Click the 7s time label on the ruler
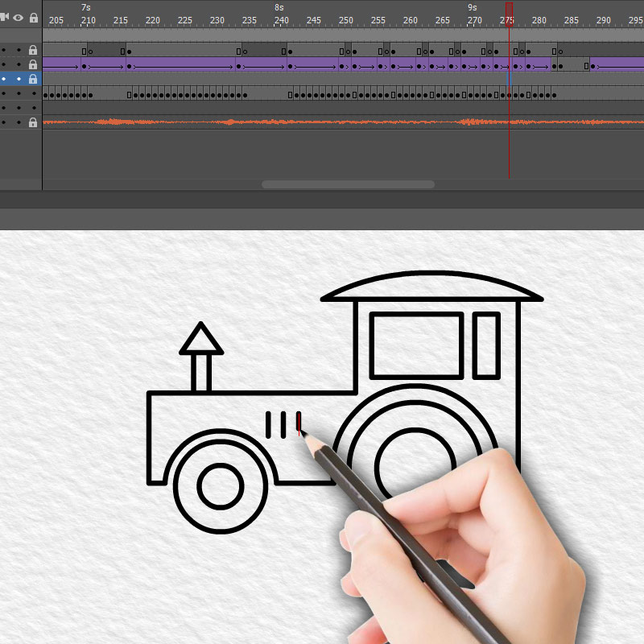This screenshot has height=644, width=644. [86, 7]
